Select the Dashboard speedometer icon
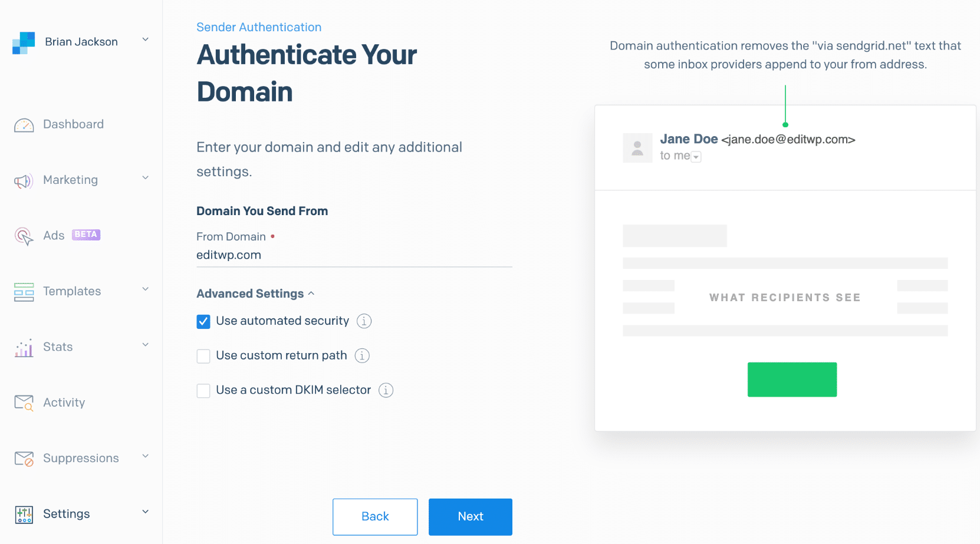The image size is (980, 544). coord(24,124)
